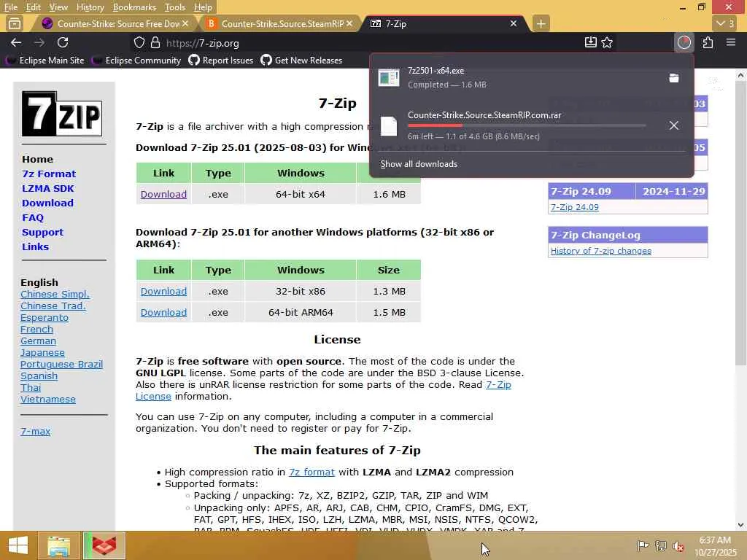747x560 pixels.
Task: Open File Explorer from the taskbar
Action: click(58, 545)
